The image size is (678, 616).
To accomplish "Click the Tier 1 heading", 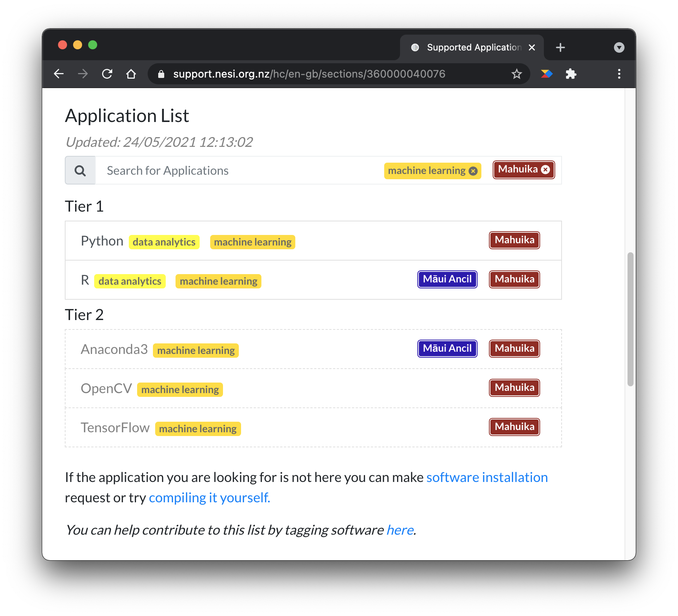I will [84, 206].
